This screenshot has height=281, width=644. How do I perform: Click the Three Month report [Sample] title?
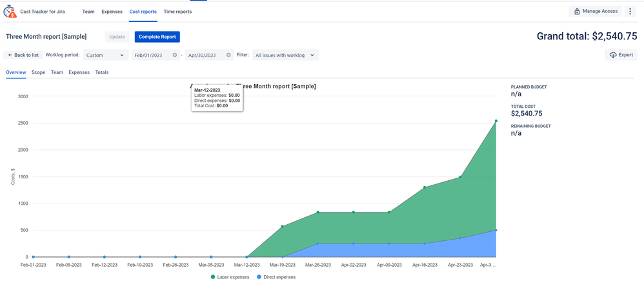(46, 37)
